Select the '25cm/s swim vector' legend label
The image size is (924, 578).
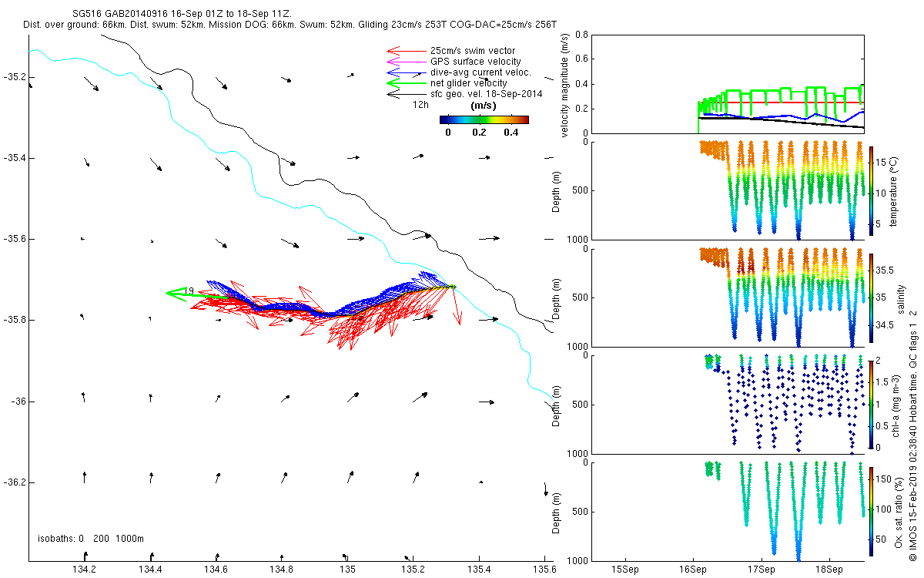click(472, 51)
